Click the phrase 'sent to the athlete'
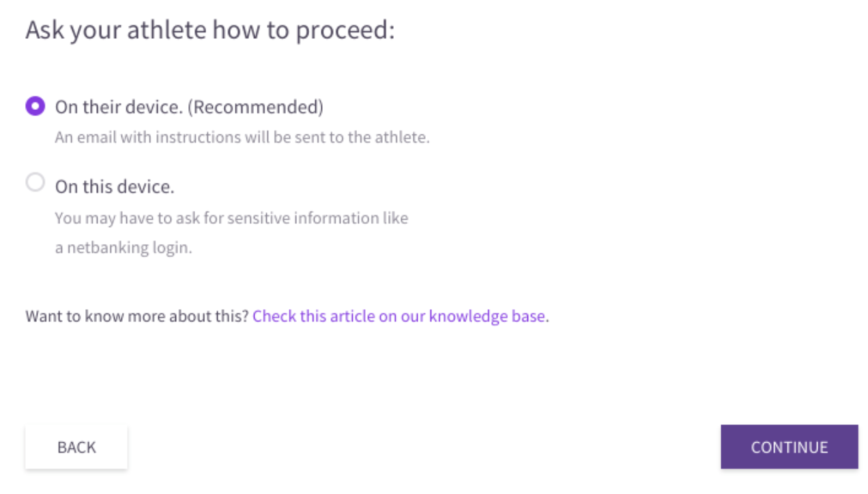Image resolution: width=868 pixels, height=494 pixels. (x=366, y=137)
